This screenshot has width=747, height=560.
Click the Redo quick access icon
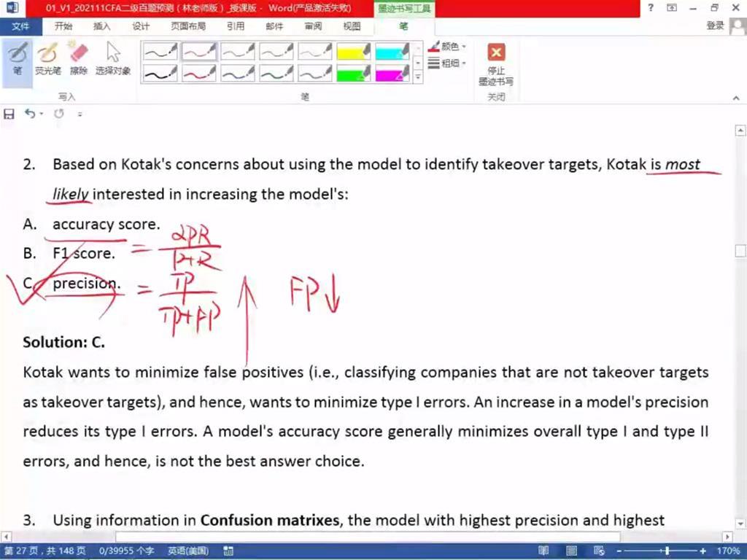click(59, 114)
